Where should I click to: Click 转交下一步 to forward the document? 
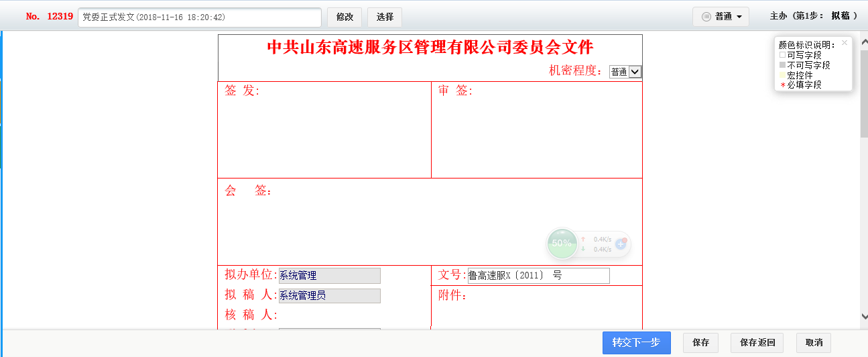tap(636, 342)
